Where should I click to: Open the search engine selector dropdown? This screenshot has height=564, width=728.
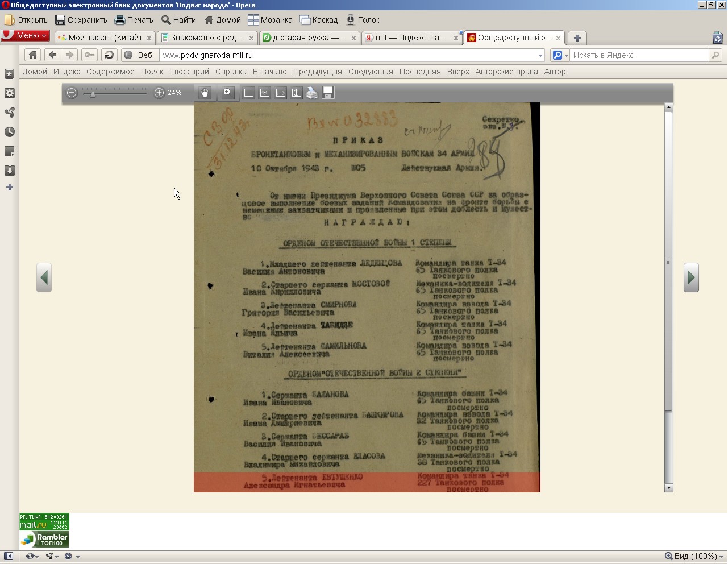[560, 55]
